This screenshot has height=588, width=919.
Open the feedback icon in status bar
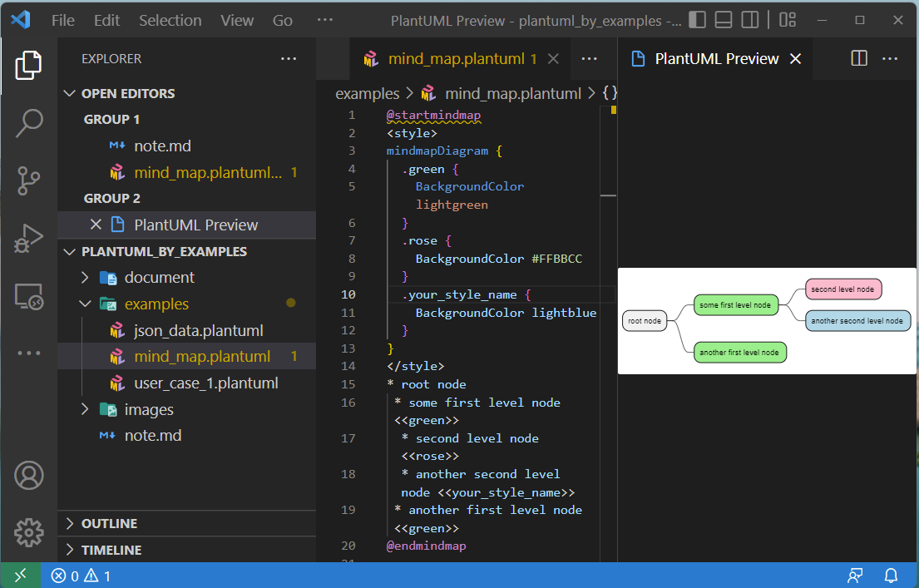coord(855,576)
